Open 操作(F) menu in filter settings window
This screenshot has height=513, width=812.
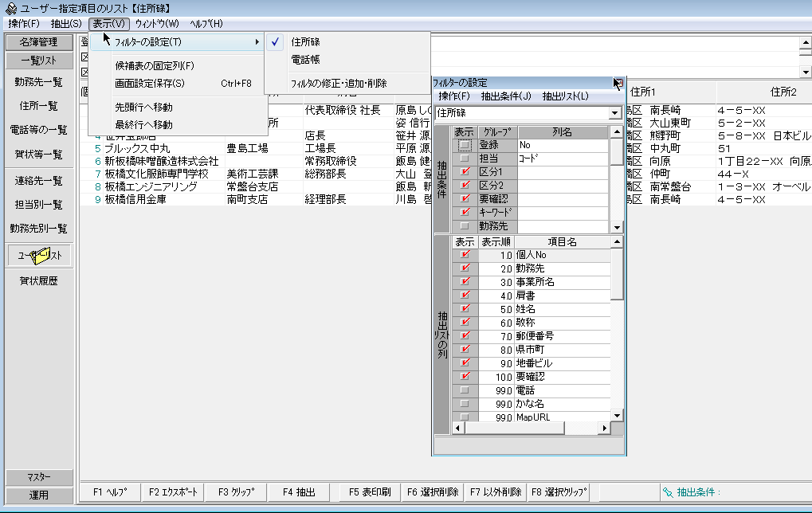pyautogui.click(x=454, y=96)
